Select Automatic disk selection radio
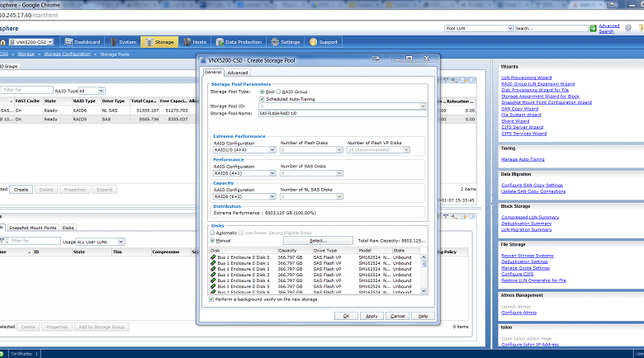 [x=212, y=233]
